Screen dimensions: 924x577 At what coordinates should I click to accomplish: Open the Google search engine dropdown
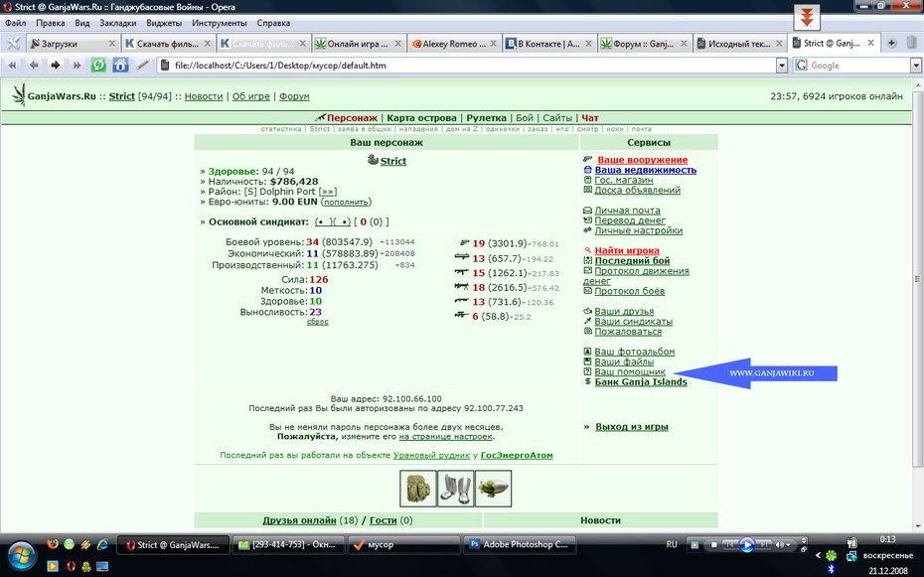coord(916,66)
